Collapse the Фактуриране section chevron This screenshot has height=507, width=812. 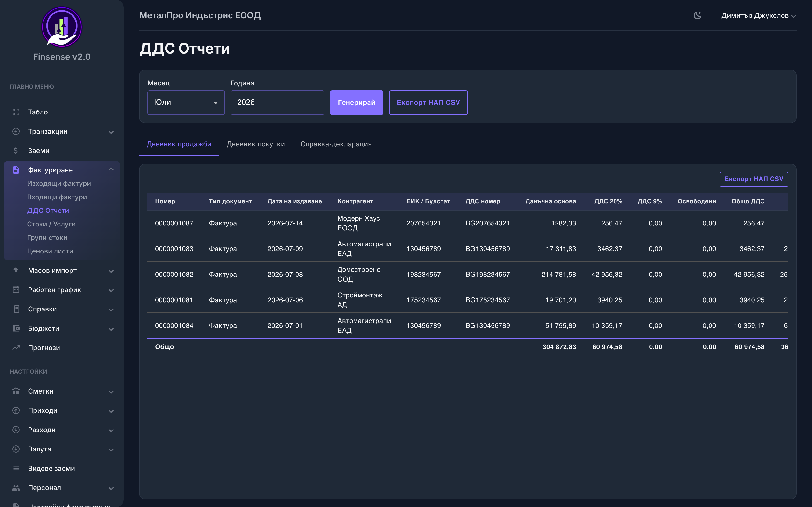tap(111, 170)
